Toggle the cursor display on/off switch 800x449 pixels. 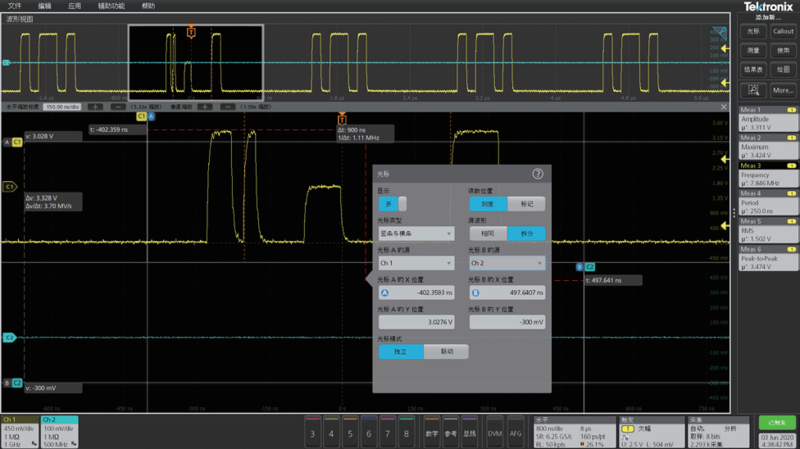coord(392,204)
